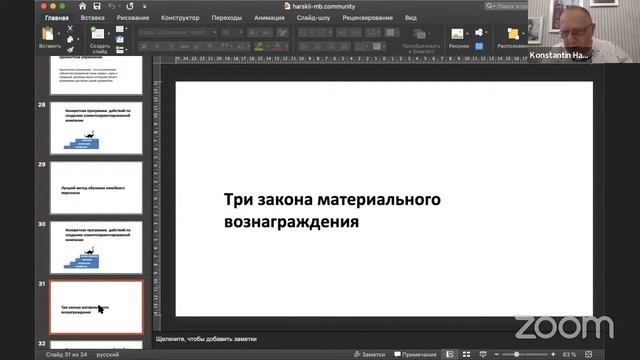Open the Вставка ribbon tab
640x360 pixels.
[92, 18]
